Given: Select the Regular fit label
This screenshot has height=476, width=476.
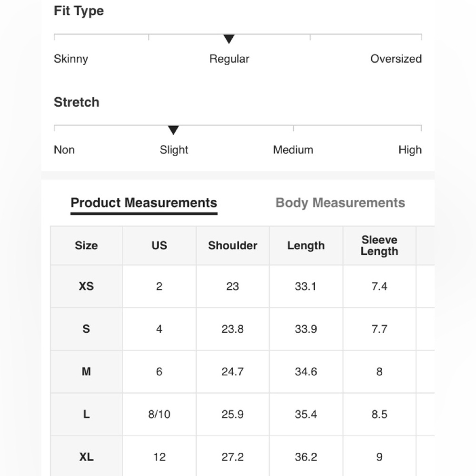Looking at the screenshot, I should tap(229, 59).
